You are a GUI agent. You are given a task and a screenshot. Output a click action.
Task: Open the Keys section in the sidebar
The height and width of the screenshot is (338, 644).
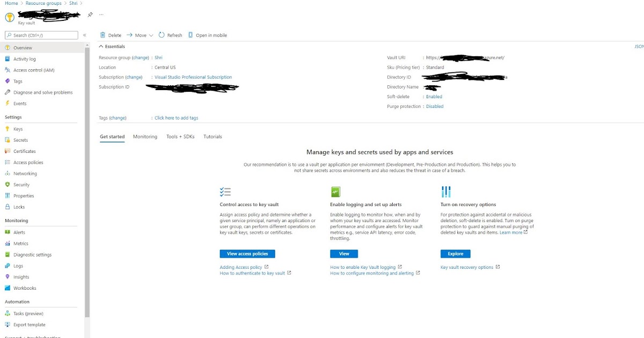point(19,129)
